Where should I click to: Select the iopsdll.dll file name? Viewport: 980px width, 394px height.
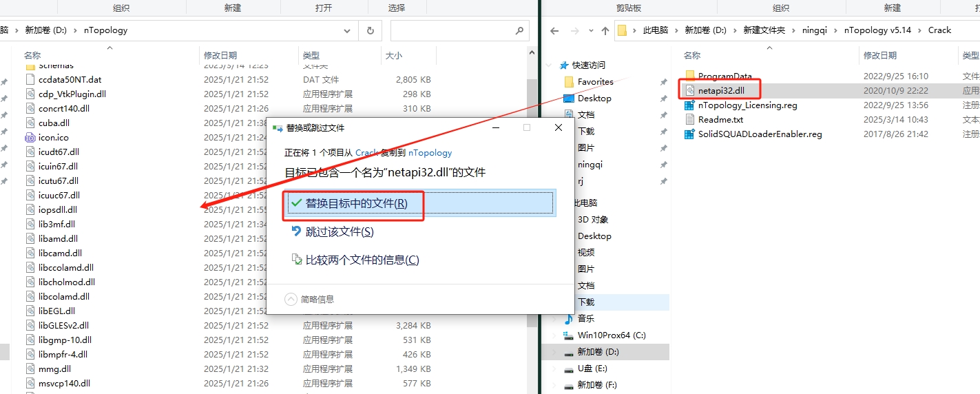[x=58, y=209]
